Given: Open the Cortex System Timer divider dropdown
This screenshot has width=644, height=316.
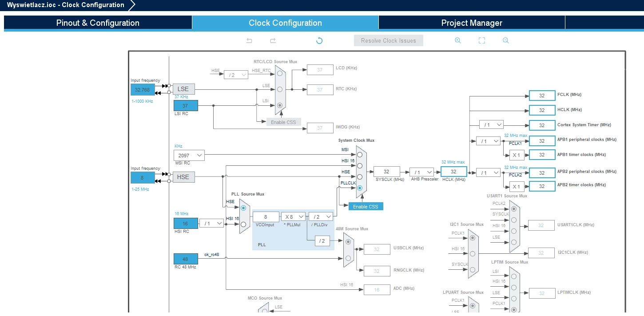Looking at the screenshot, I should pyautogui.click(x=491, y=125).
